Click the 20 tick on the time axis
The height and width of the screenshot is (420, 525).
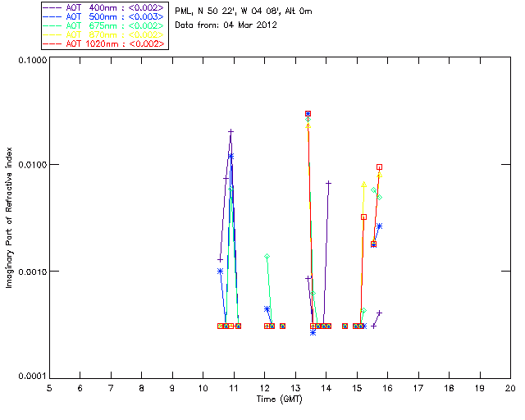point(510,389)
